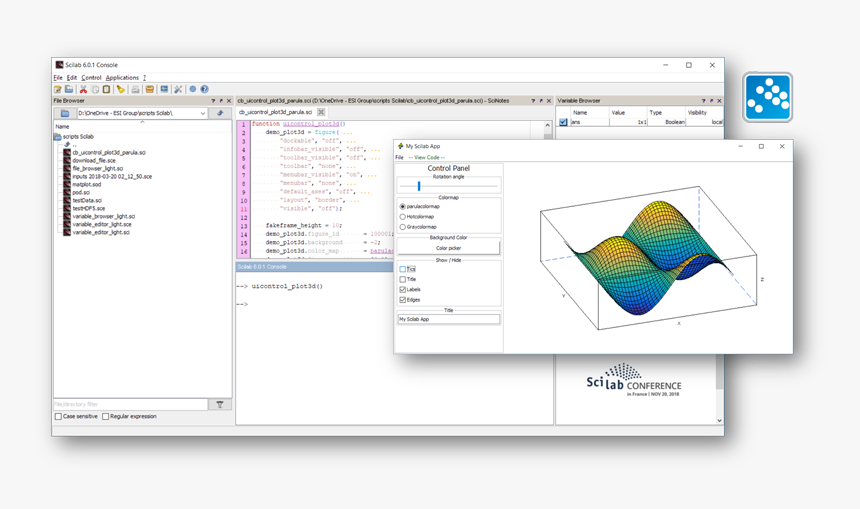Click View Code in My Scilab App
Viewport: 860px width, 509px height.
coord(427,157)
